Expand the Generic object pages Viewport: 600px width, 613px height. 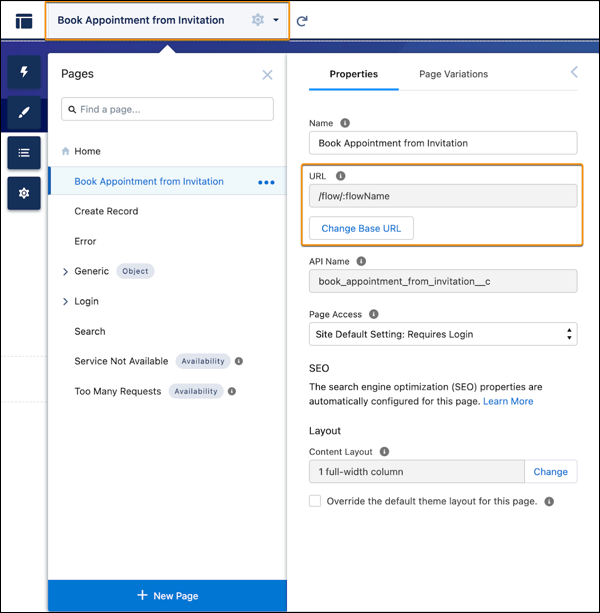65,271
